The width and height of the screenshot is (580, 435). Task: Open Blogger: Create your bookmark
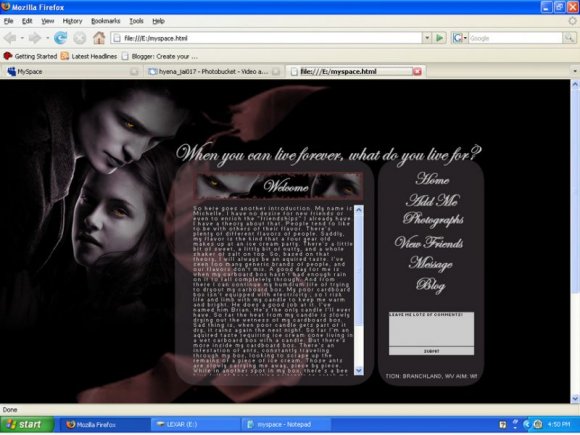pyautogui.click(x=159, y=56)
